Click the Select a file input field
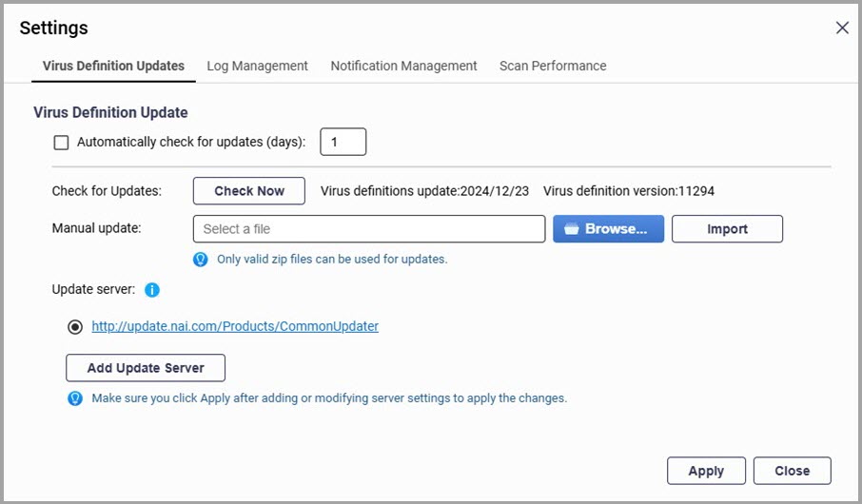This screenshot has height=504, width=862. (x=369, y=228)
